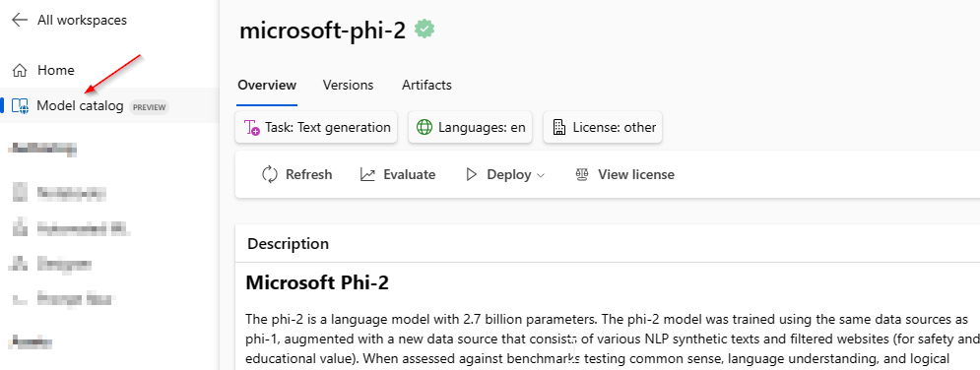Click the Model catalog sidebar icon
980x370 pixels.
(20, 105)
